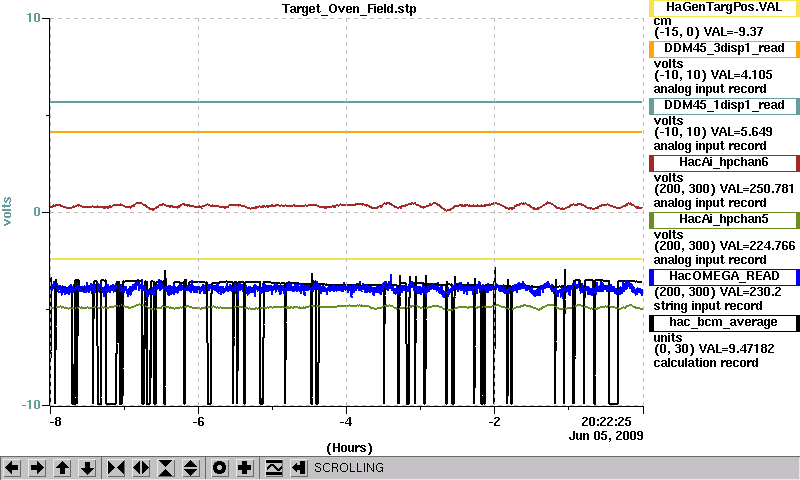Click the plus sign toolbar icon
Screen dimensions: 800x480
pos(245,468)
